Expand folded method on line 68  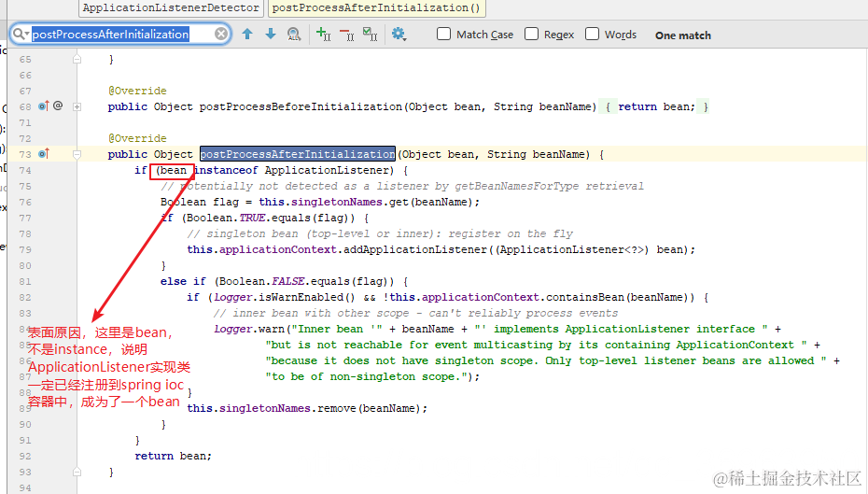(x=77, y=106)
